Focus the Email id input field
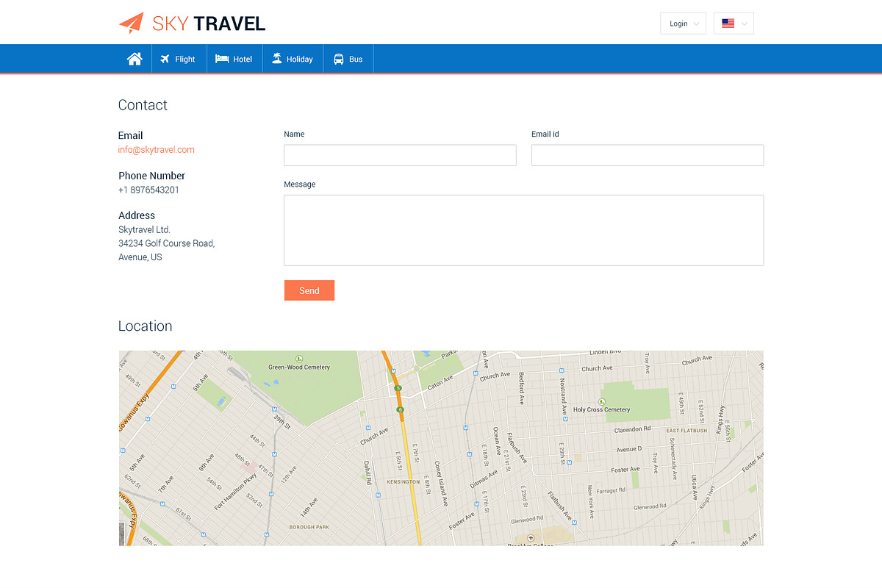The height and width of the screenshot is (588, 882). [x=648, y=155]
